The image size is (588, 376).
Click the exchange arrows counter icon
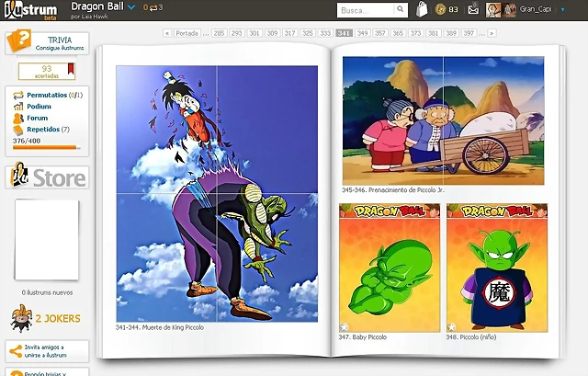tap(153, 7)
